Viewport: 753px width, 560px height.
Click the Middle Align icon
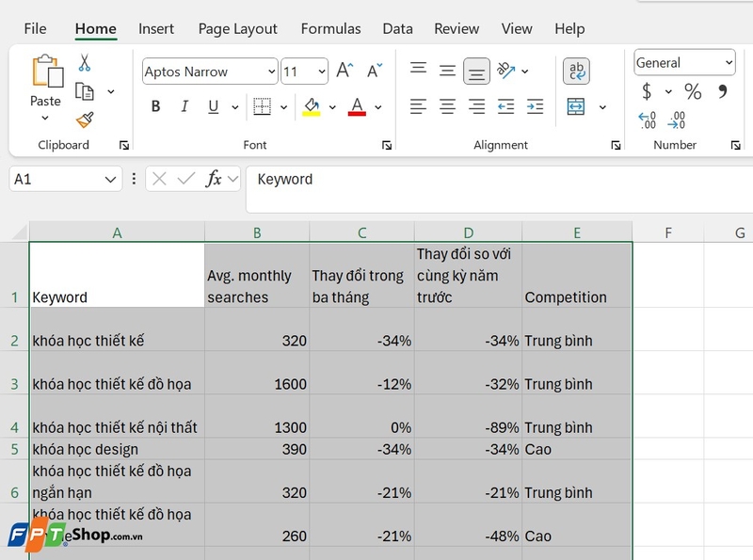(x=447, y=72)
